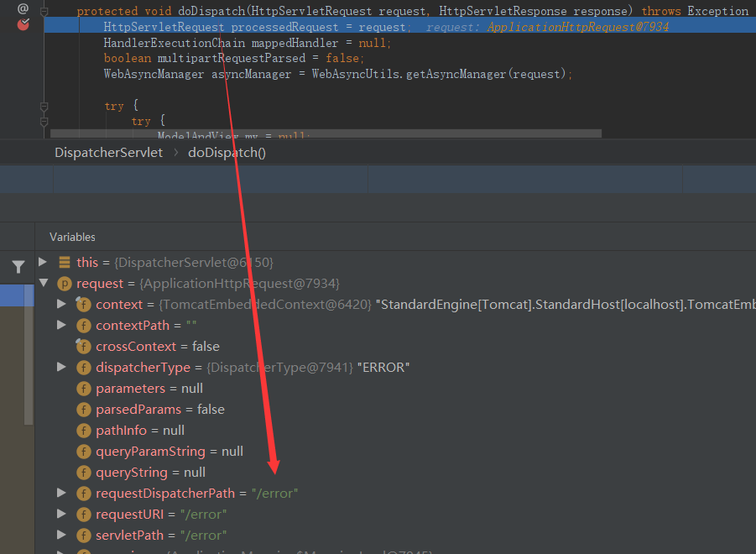Click the @ annotation icon beside doDispatch
Screen dimensions: 756x554
pyautogui.click(x=23, y=8)
